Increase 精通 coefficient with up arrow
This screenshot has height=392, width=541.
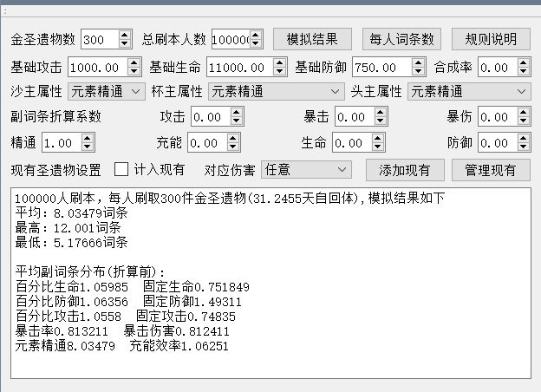coord(87,138)
